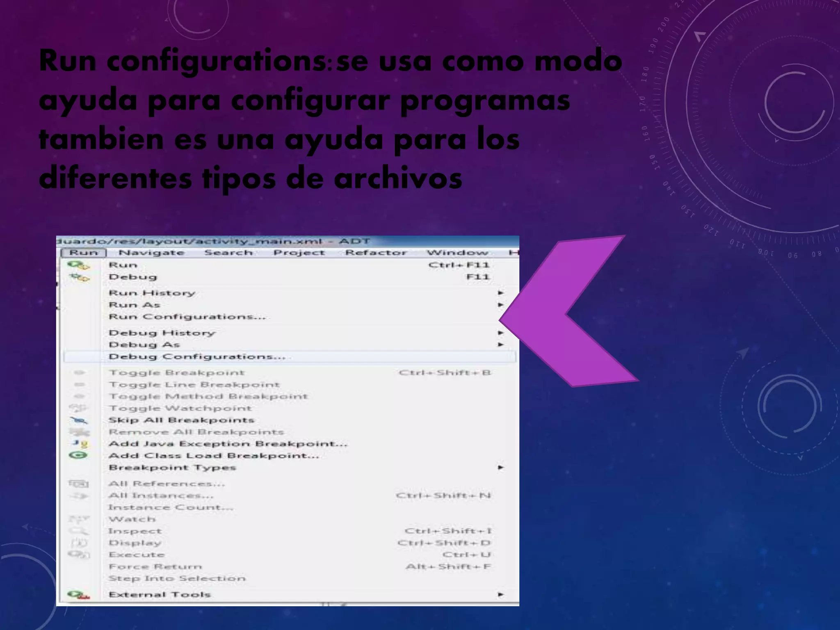Expand the External Tools submenu arrow

pyautogui.click(x=500, y=595)
